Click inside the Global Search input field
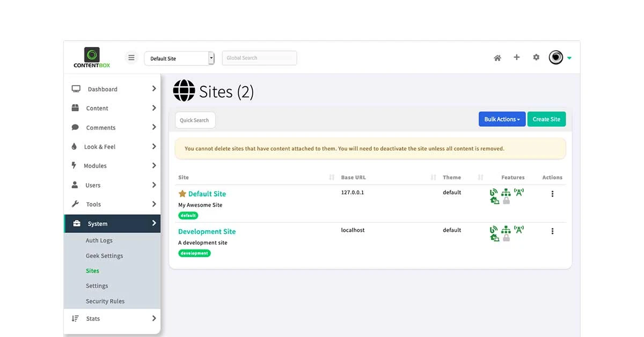This screenshot has width=644, height=337. [x=259, y=57]
